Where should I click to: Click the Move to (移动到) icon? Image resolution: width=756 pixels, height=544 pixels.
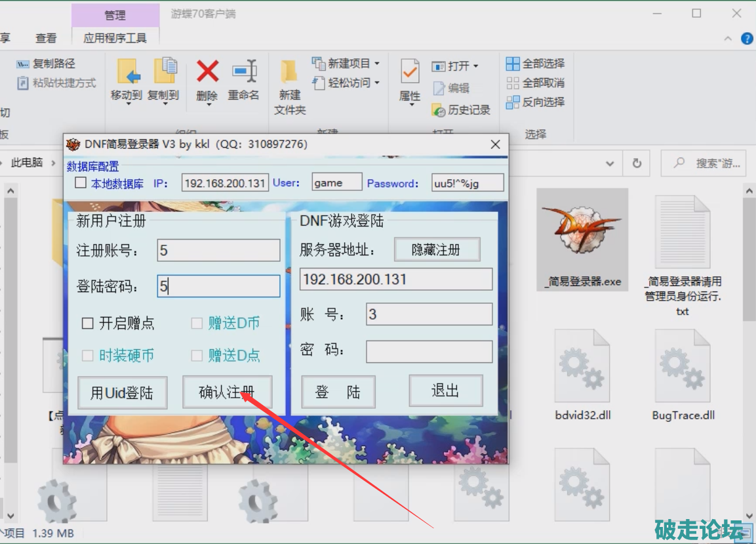(127, 72)
